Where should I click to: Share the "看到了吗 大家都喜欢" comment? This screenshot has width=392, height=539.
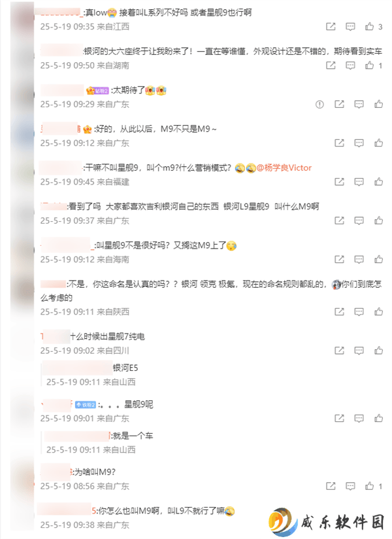pos(339,220)
